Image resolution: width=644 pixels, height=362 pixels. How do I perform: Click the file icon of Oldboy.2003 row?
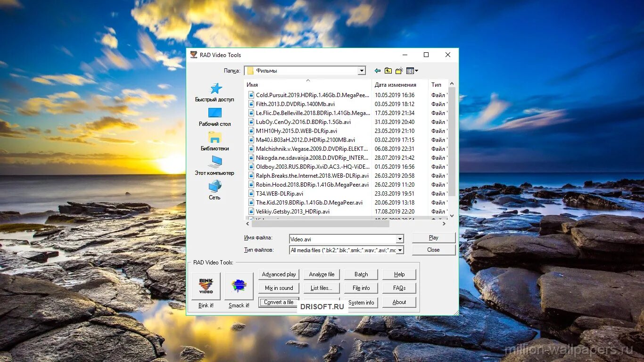tap(251, 167)
